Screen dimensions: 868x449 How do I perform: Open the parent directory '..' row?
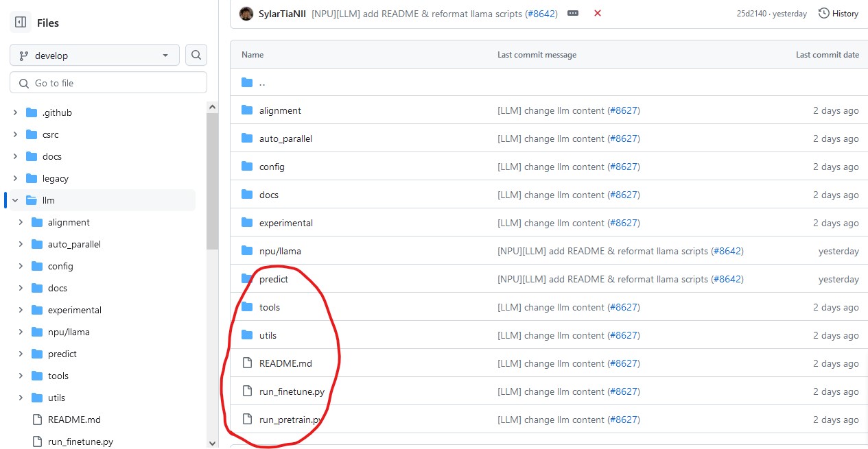tap(262, 82)
